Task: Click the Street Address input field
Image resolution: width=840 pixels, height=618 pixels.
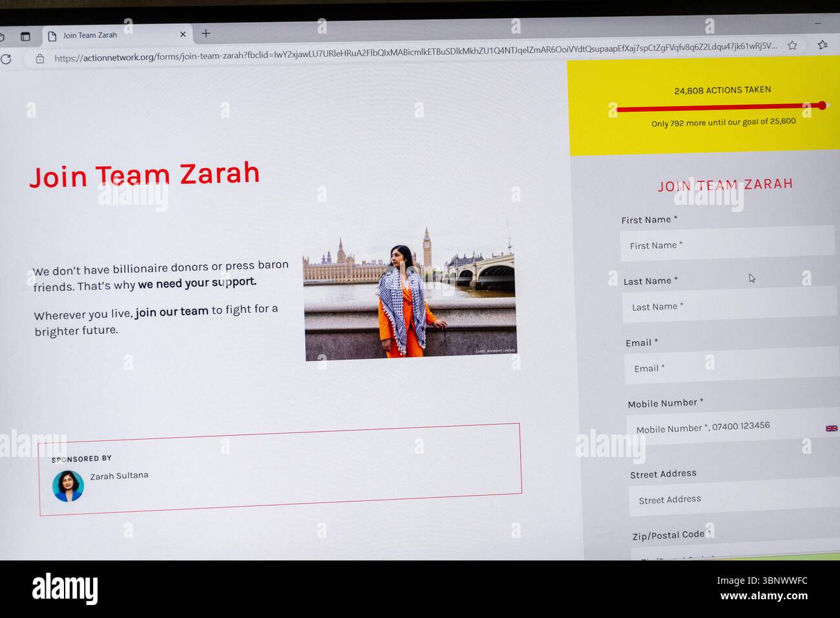Action: point(735,498)
